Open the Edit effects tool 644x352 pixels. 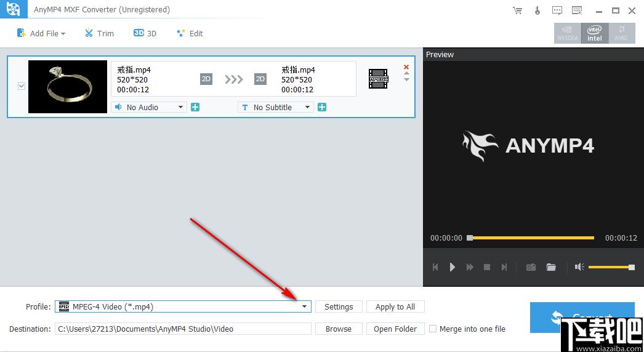190,33
